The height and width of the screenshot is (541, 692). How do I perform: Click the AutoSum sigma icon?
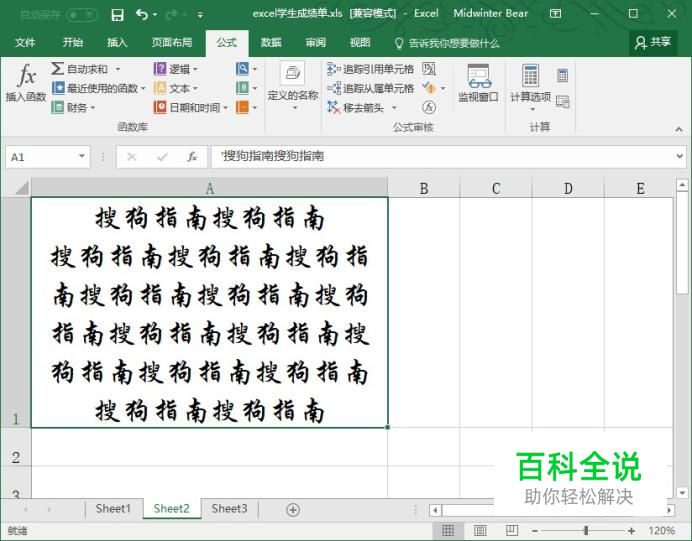(x=57, y=69)
